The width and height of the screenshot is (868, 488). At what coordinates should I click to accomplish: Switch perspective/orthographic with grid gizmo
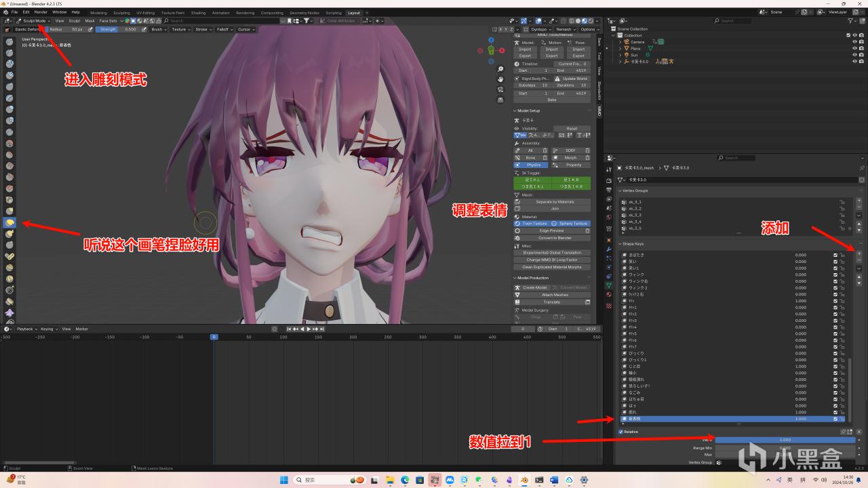pyautogui.click(x=500, y=100)
